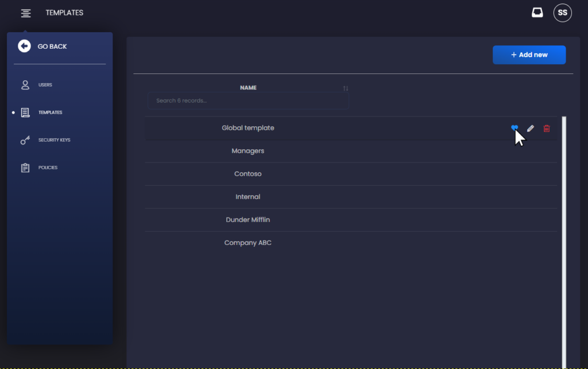Sort by Name using sort arrows
The width and height of the screenshot is (588, 369).
coord(345,88)
